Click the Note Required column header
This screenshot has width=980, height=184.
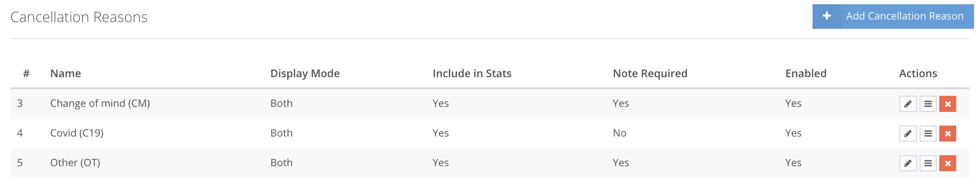point(650,73)
